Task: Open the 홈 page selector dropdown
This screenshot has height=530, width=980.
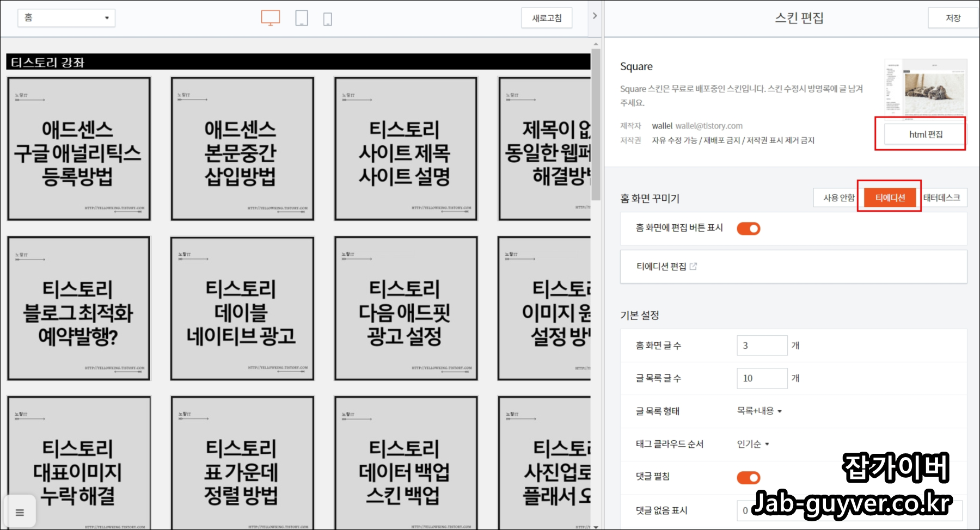Action: point(66,17)
